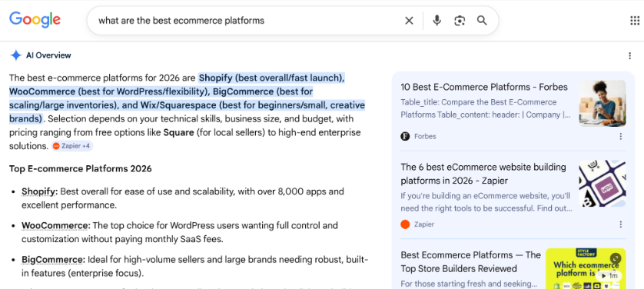This screenshot has height=289, width=644.
Task: Click Zapier snippet If you're building an eCommerce
Action: coord(486,202)
